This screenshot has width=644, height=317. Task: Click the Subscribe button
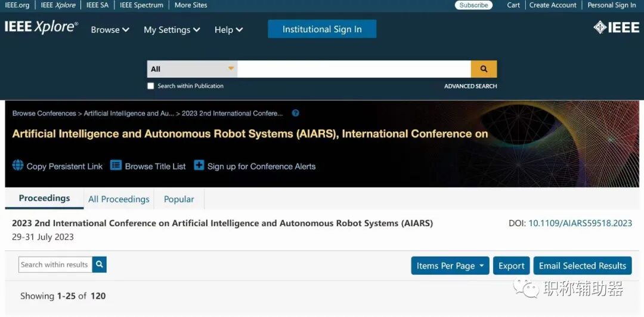tap(473, 5)
